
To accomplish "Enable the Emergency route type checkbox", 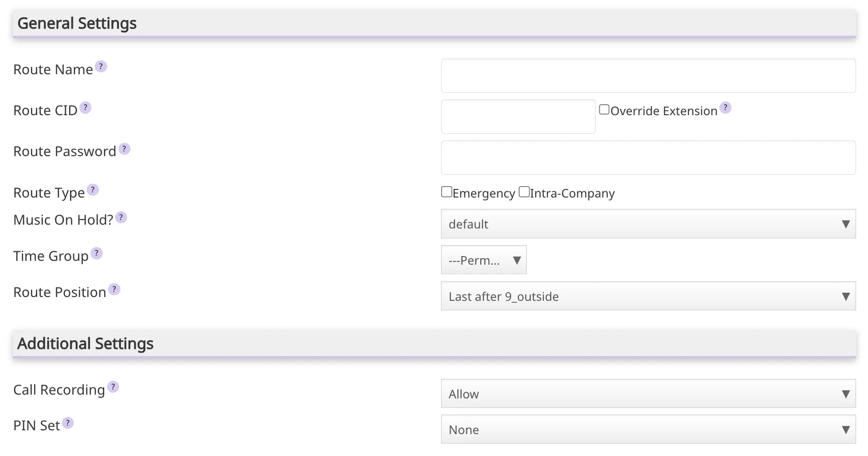I will pos(446,191).
